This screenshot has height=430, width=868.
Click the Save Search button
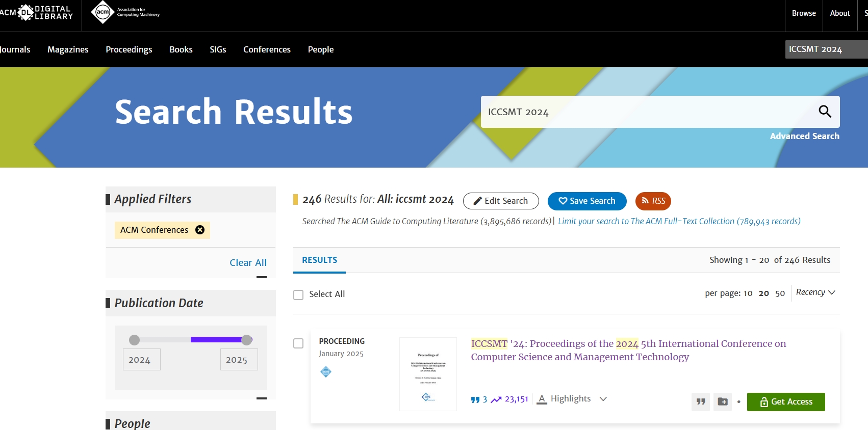[x=587, y=201]
